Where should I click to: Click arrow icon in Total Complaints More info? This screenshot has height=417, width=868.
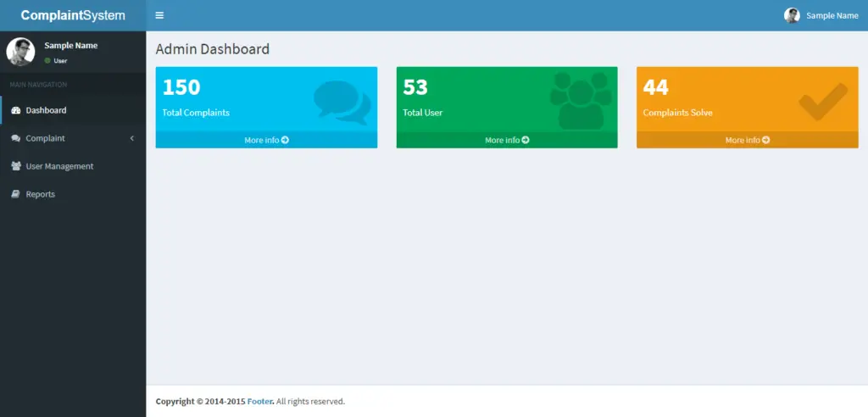285,140
